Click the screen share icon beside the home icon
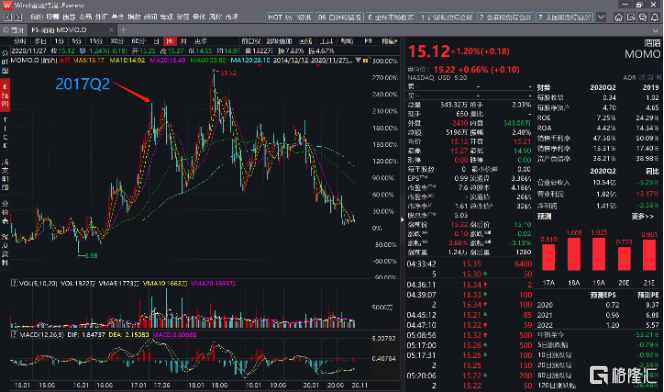This screenshot has width=664, height=392. (x=631, y=17)
